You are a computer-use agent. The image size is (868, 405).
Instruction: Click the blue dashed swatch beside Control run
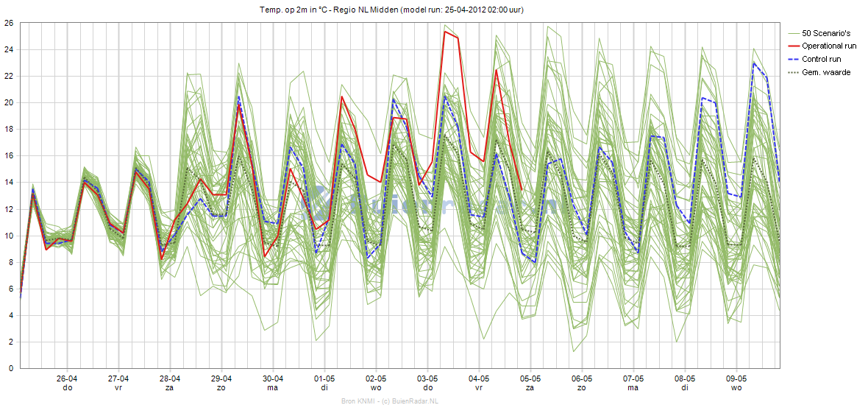[x=793, y=60]
